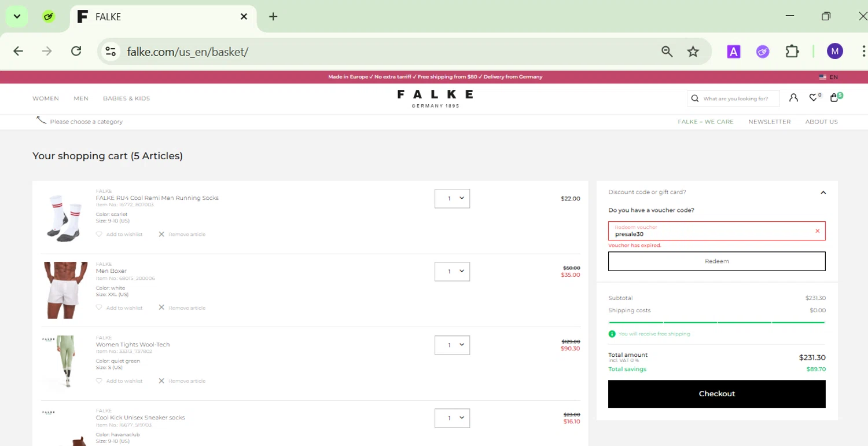Remove the Women Tights Wool-Tech article
Viewport: 868px width, 446px height.
182,381
